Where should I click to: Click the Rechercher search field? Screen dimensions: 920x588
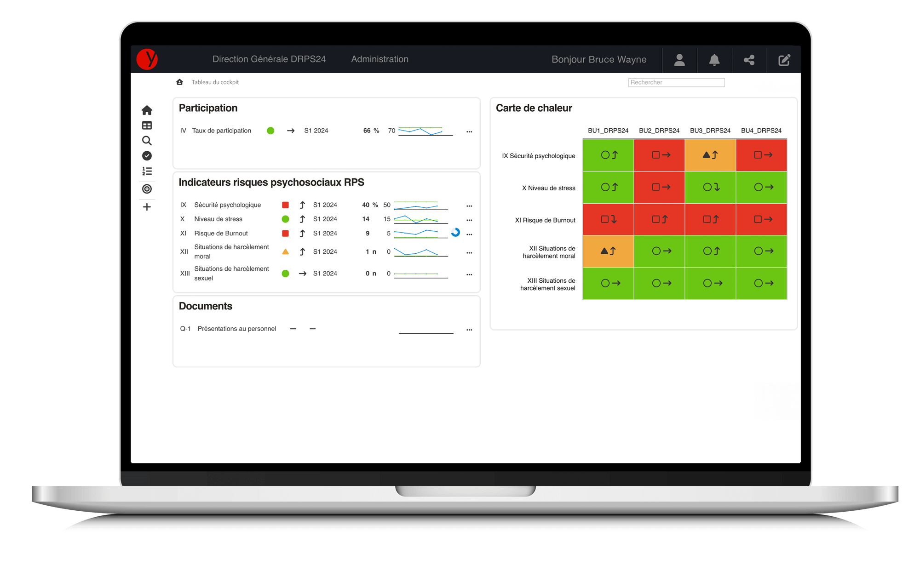[x=676, y=82]
